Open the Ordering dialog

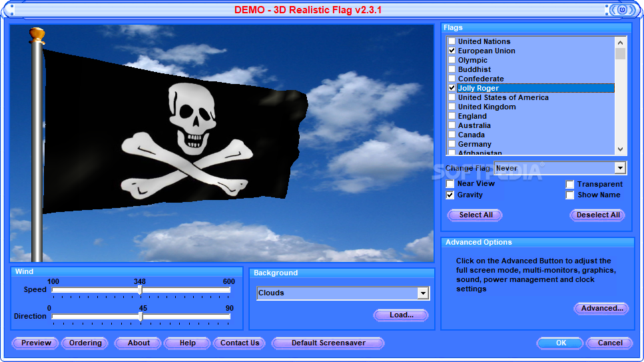85,343
